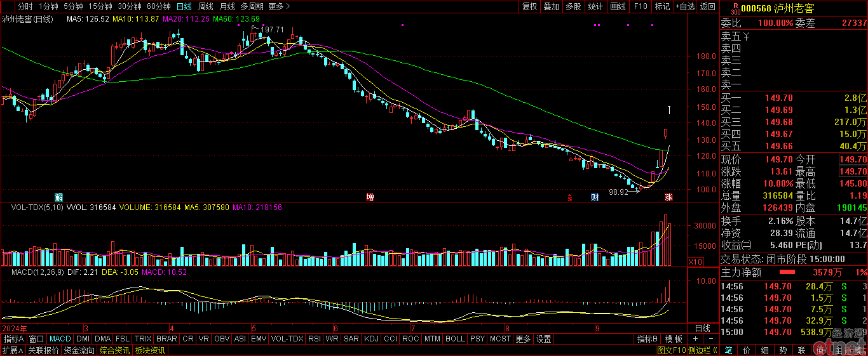Open the 多周期 multi-period view

pyautogui.click(x=252, y=6)
